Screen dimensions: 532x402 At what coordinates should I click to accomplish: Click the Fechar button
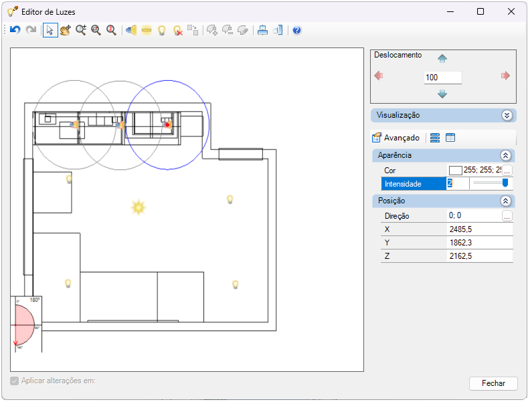tap(493, 383)
